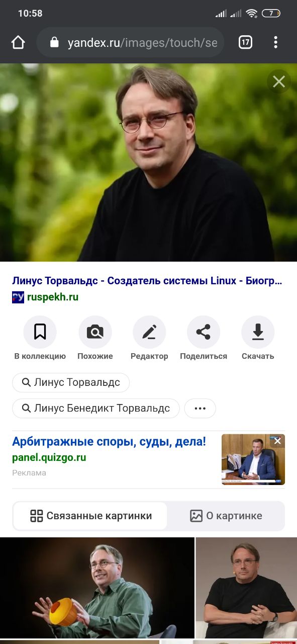Open the Линус Торвальдс biography title link

coord(147,281)
